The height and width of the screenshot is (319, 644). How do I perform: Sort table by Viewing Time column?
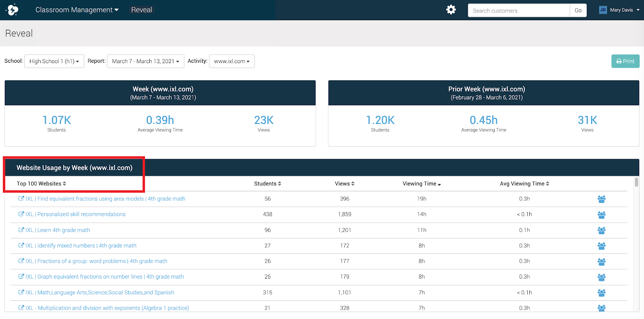pyautogui.click(x=422, y=184)
